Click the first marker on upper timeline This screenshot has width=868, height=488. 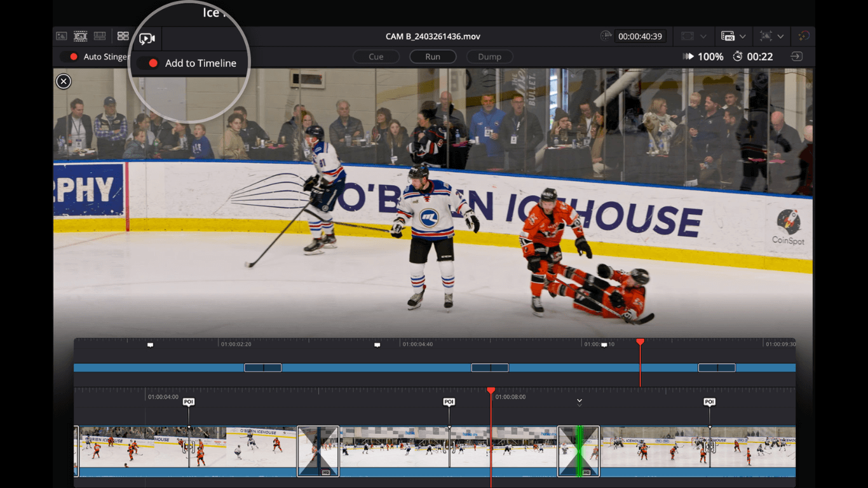pos(151,345)
